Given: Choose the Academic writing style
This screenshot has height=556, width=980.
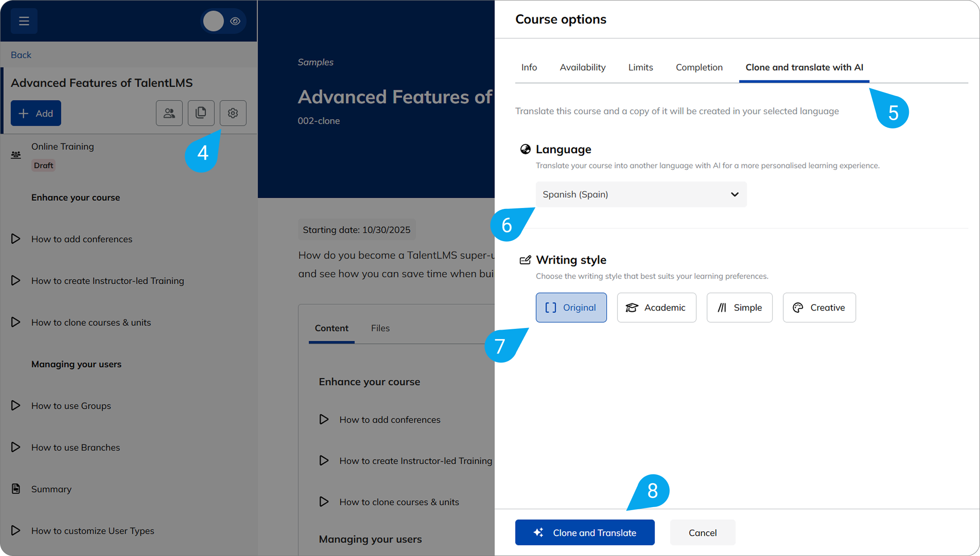Looking at the screenshot, I should (656, 308).
